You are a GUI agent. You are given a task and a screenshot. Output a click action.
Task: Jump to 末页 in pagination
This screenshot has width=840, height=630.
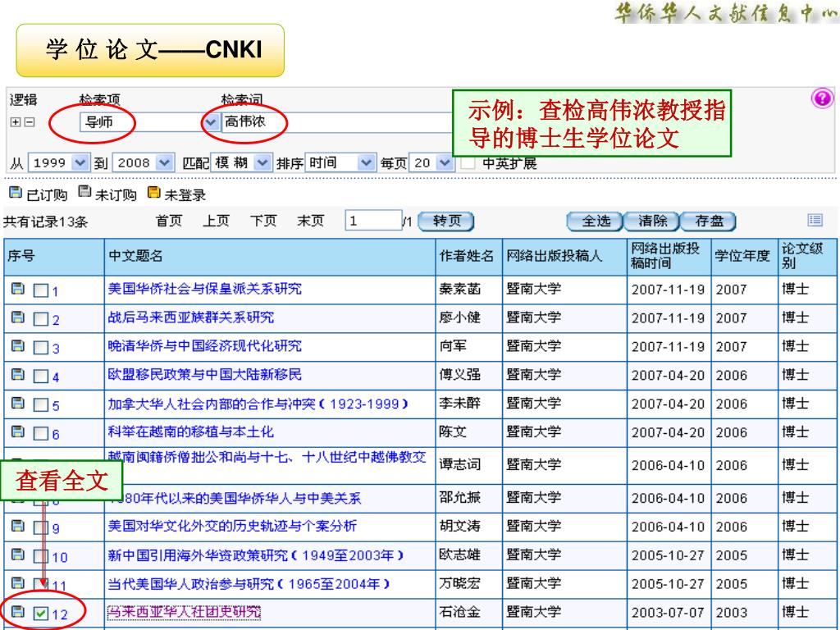pos(310,221)
